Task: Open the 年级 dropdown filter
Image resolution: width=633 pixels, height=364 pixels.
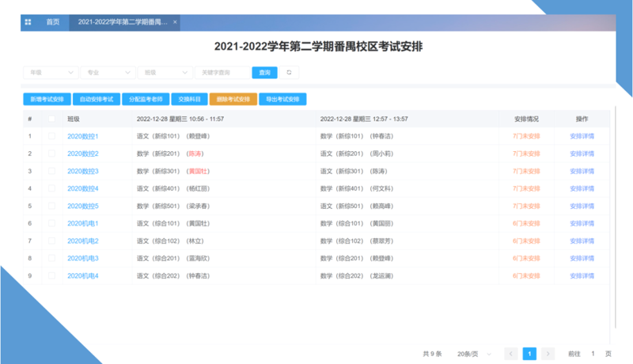Action: (51, 73)
